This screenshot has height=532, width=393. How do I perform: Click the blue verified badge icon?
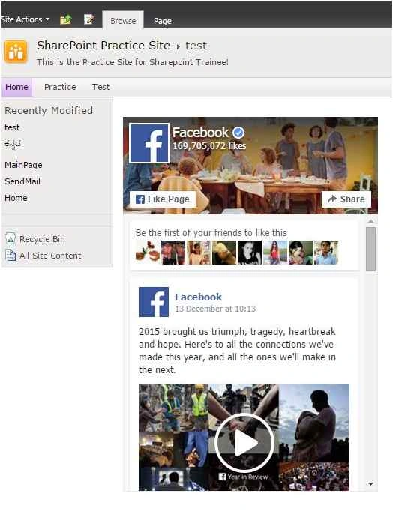click(x=238, y=133)
